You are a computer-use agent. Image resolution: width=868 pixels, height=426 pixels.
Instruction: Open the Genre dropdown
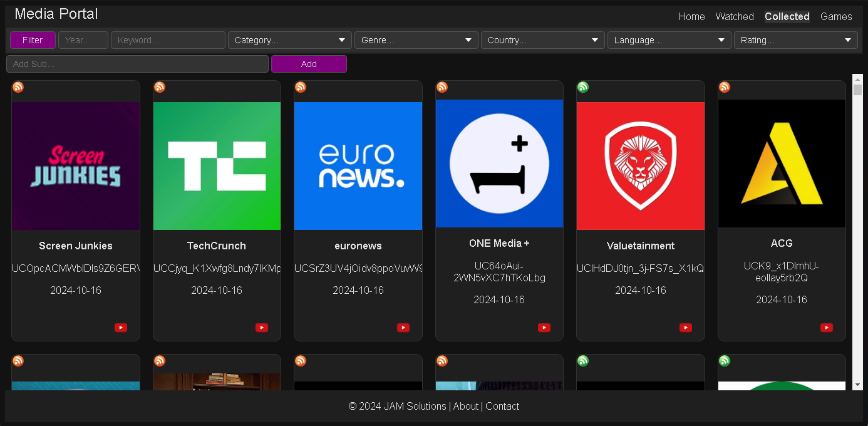tap(416, 40)
